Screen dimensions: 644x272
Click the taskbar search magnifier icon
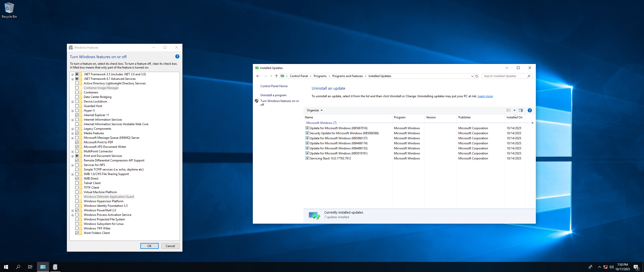click(18, 267)
